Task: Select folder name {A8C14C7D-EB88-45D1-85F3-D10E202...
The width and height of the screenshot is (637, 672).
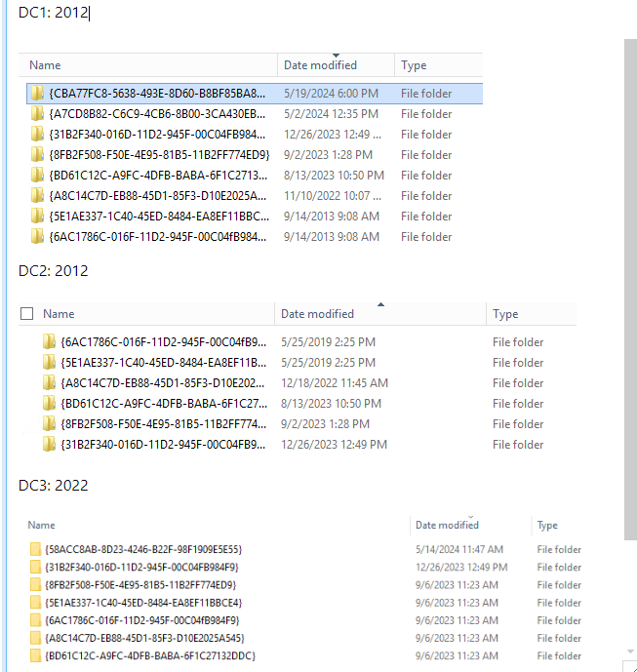Action: (x=163, y=383)
